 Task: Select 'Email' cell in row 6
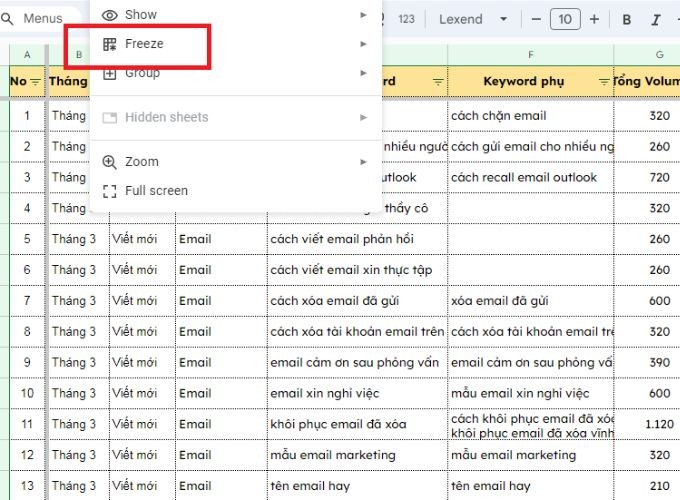pos(221,270)
